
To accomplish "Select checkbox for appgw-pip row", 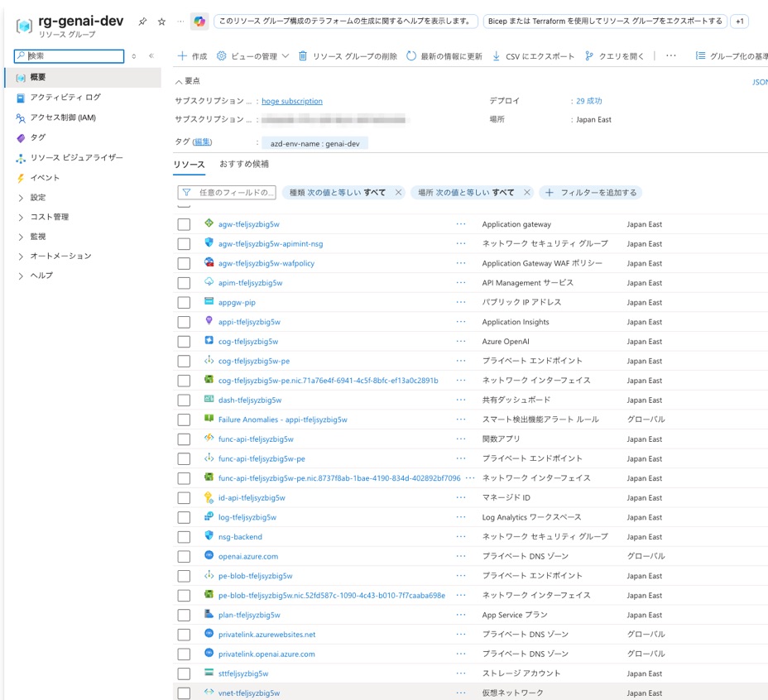I will click(x=185, y=303).
